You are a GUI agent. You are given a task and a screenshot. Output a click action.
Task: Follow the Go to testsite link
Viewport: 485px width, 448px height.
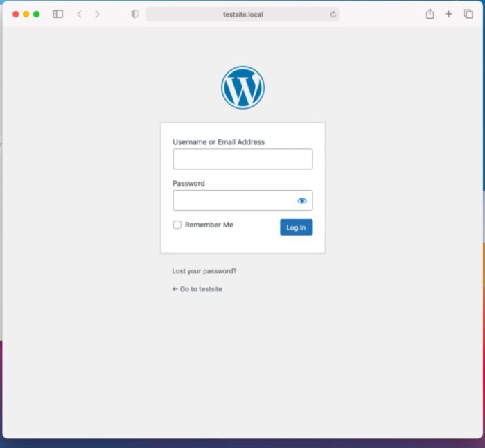pyautogui.click(x=197, y=289)
